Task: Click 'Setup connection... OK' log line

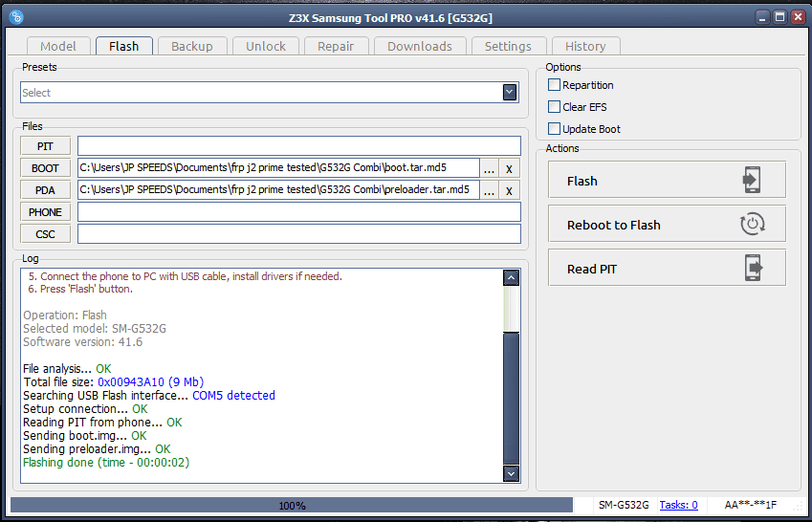Action: 85,408
